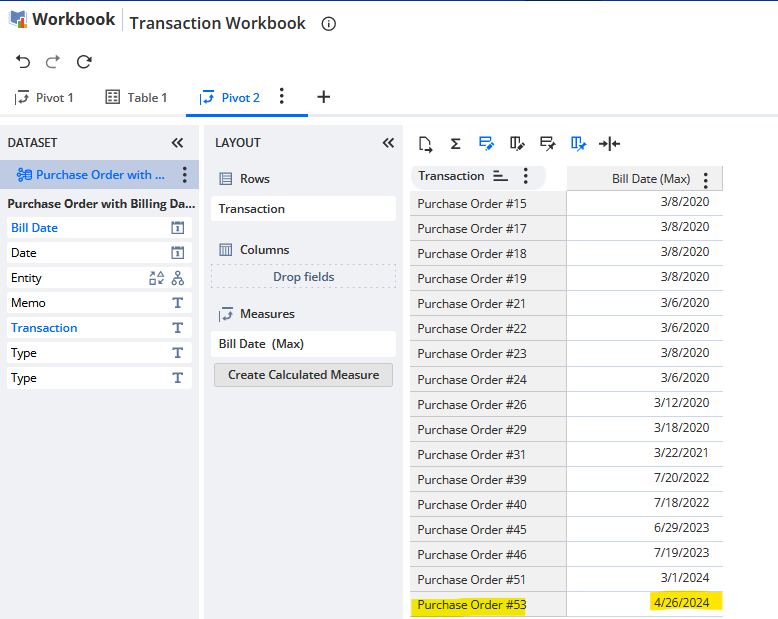Click the Entity sort A-Z icon
The image size is (778, 619).
pos(156,278)
